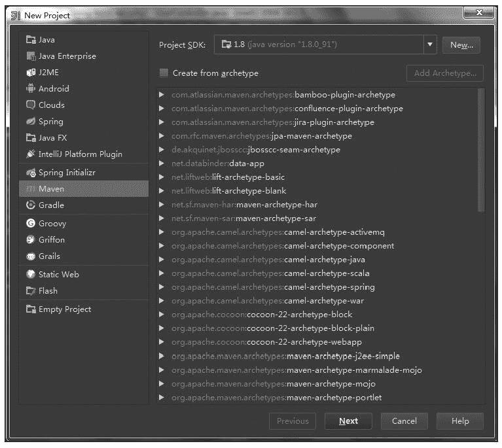502x448 pixels.
Task: Select Java Enterprise project type
Action: tap(67, 56)
